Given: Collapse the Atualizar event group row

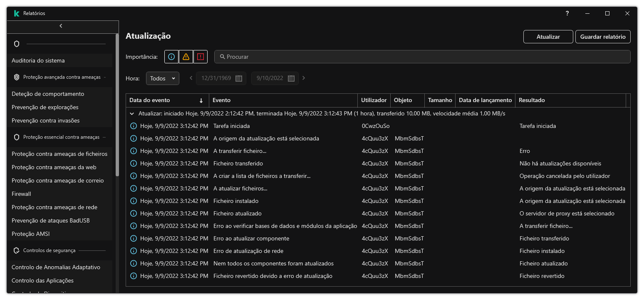Looking at the screenshot, I should click(132, 113).
